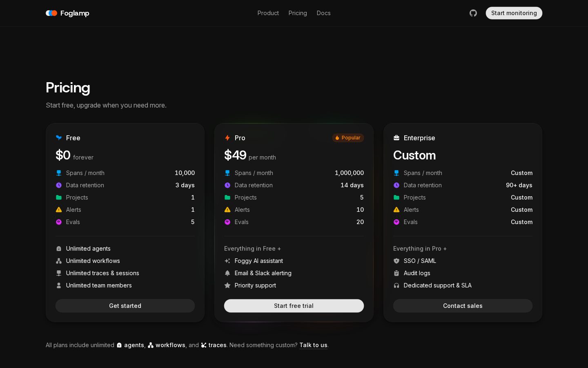
Task: Click the Audit logs feature text
Action: (x=417, y=273)
